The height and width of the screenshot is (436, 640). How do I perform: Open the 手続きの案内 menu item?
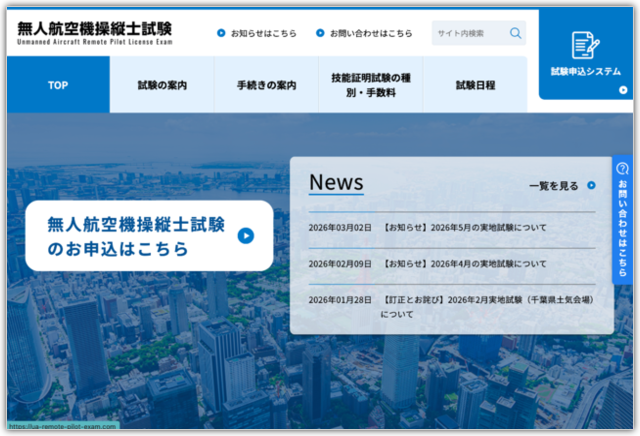click(x=266, y=85)
